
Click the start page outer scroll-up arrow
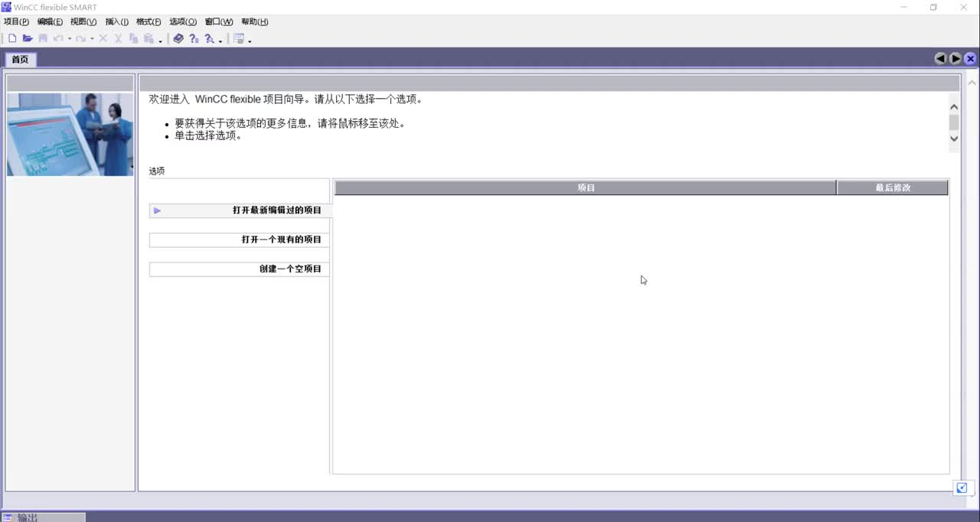pos(972,83)
